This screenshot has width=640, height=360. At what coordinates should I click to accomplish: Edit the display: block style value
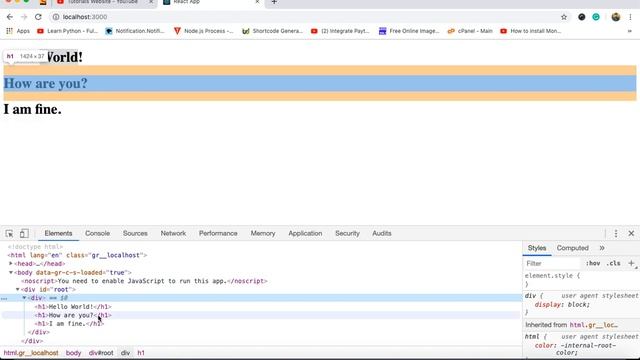[578, 304]
